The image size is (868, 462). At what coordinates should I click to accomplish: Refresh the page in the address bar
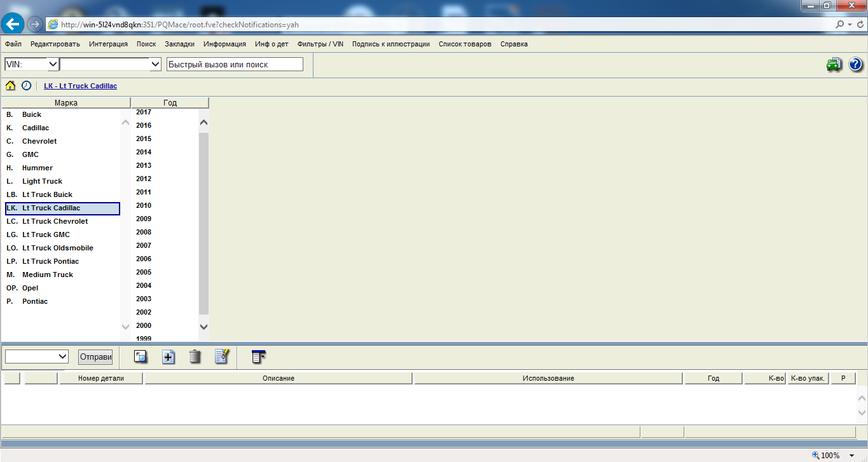pos(860,24)
